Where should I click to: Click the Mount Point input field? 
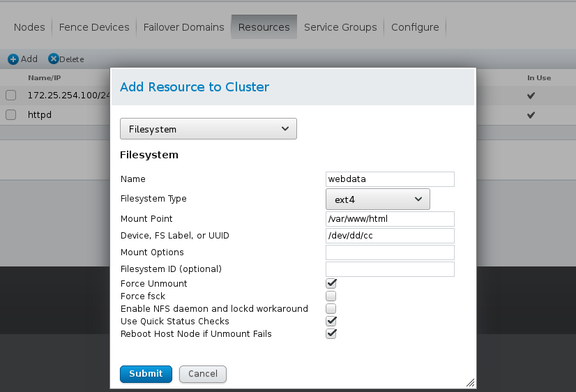pos(390,219)
